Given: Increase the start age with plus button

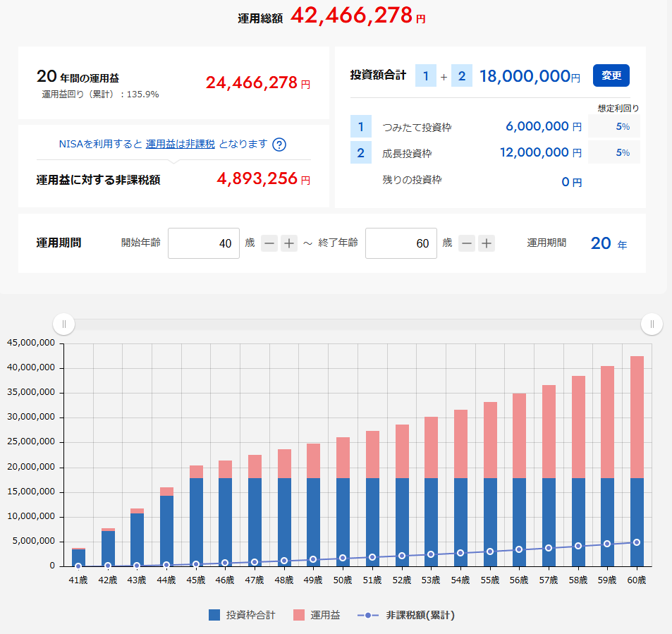Looking at the screenshot, I should click(x=289, y=243).
